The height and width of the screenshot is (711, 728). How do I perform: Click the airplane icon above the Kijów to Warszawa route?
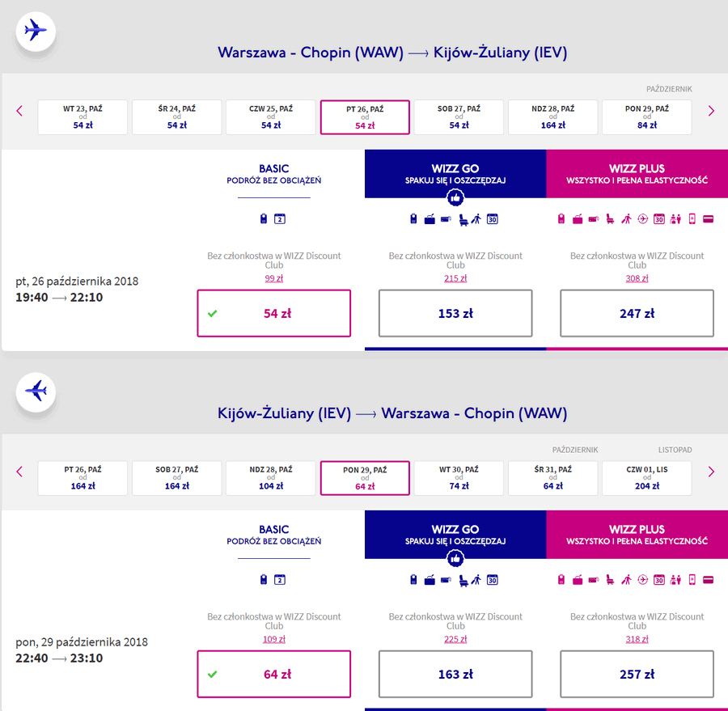36,392
